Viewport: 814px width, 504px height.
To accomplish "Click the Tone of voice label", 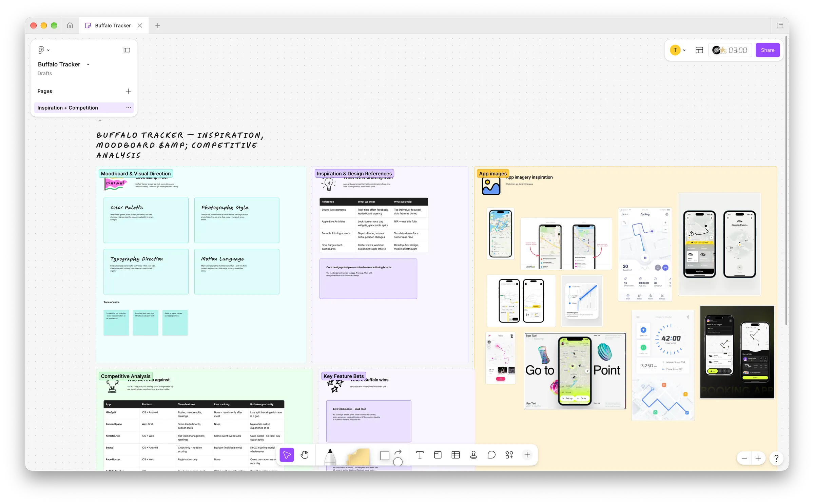I will (x=112, y=302).
